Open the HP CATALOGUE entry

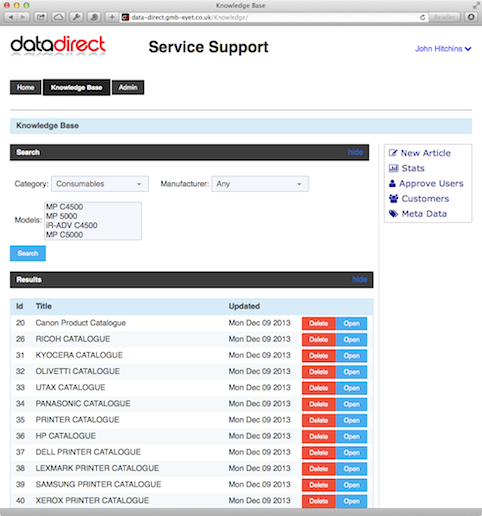coord(351,436)
